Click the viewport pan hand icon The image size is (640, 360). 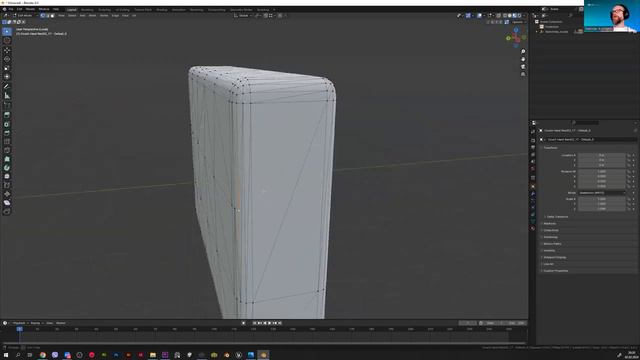coord(523,59)
